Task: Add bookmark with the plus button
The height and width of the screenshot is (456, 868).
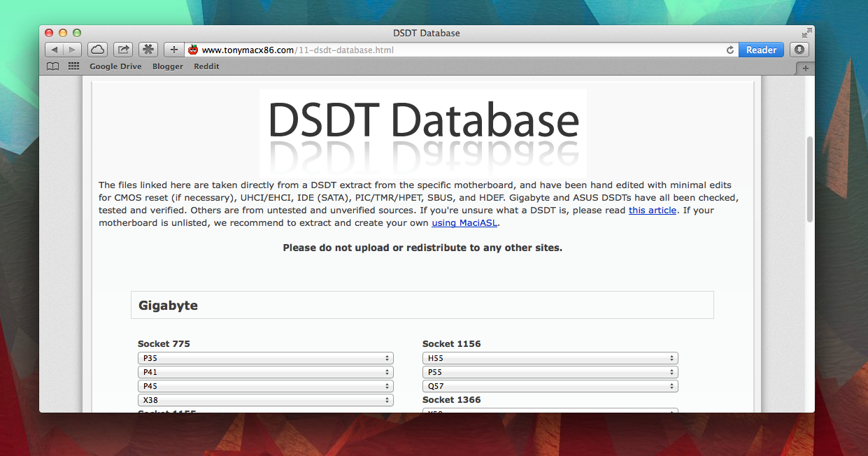Action: click(174, 50)
